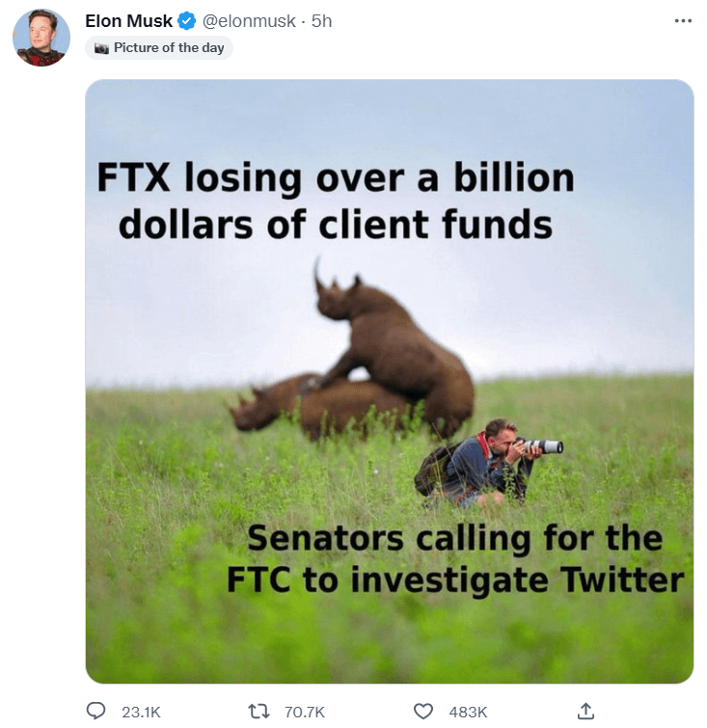Open Elon Musk's profile avatar picture
Viewport: 707px width, 728px height.
click(x=41, y=38)
